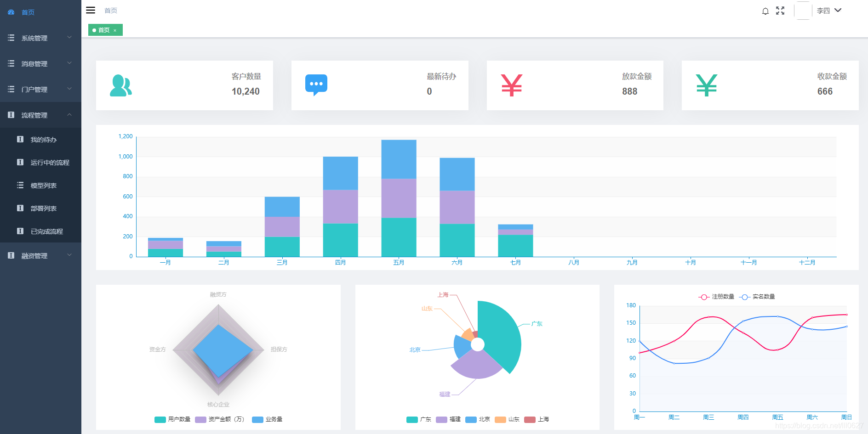Toggle 注册数量 legend in line chart
The height and width of the screenshot is (434, 868).
pos(716,297)
